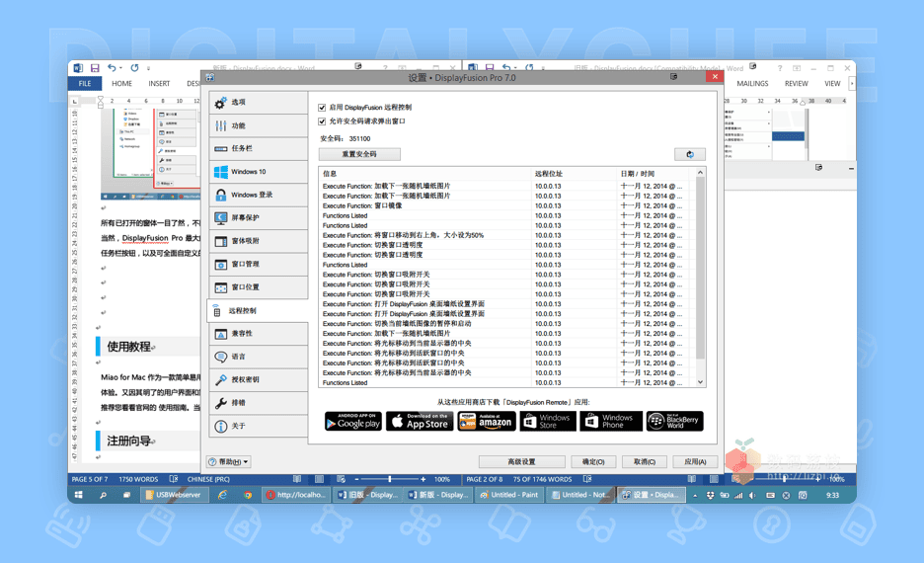This screenshot has width=924, height=563.
Task: Open the 选项 (Options) settings section
Action: (x=258, y=102)
